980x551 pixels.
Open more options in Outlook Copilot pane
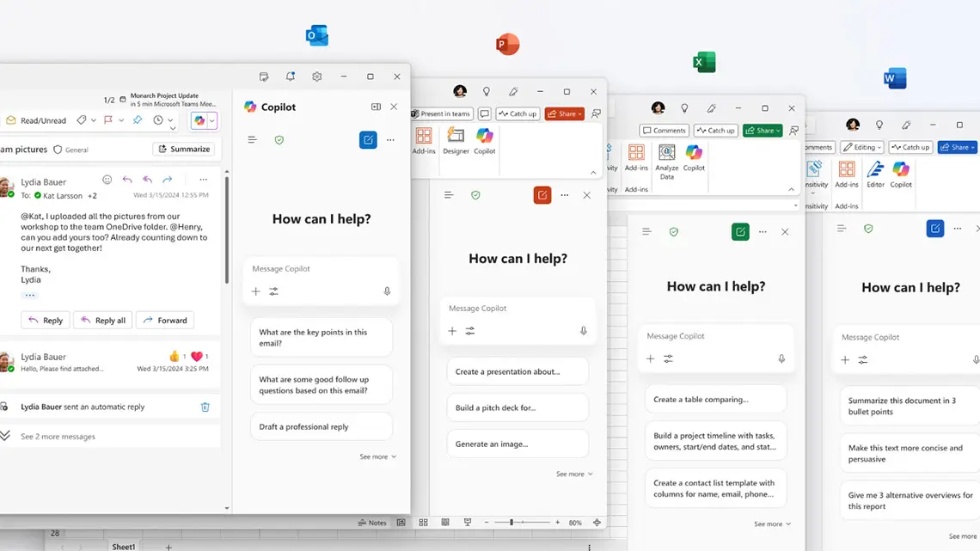(390, 140)
